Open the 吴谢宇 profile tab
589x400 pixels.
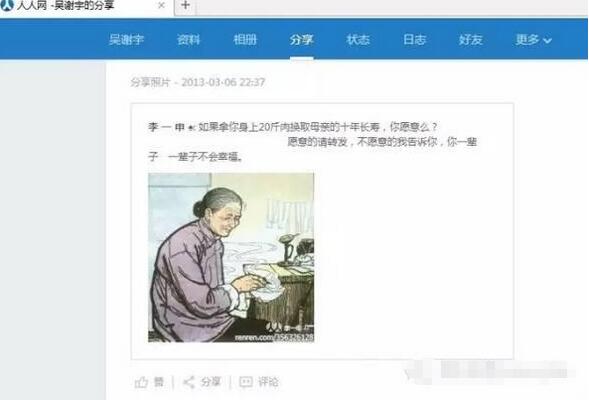126,39
